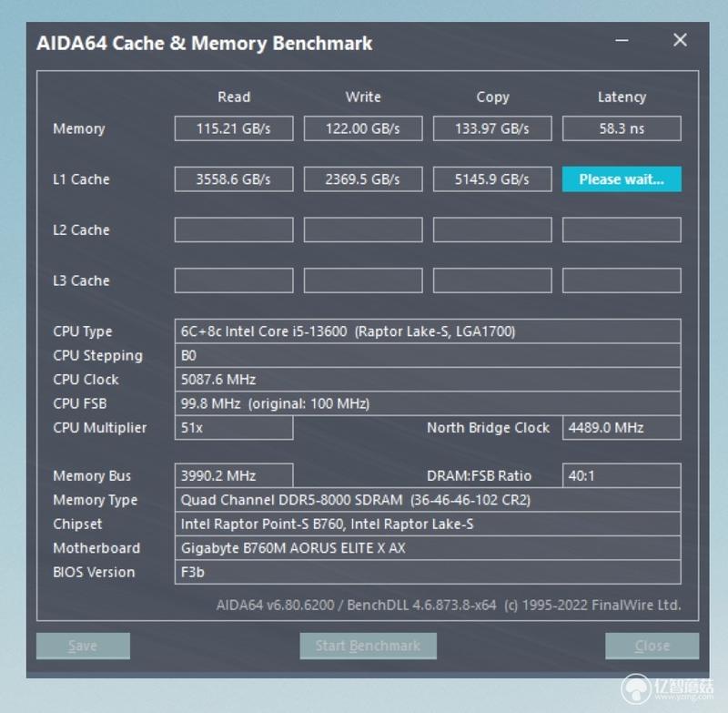Click the Motherboard label

[96, 548]
